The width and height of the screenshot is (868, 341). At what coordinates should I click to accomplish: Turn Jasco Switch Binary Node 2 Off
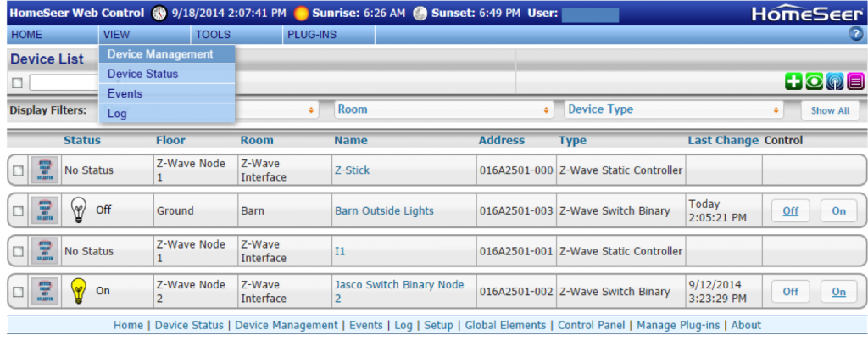(x=791, y=292)
